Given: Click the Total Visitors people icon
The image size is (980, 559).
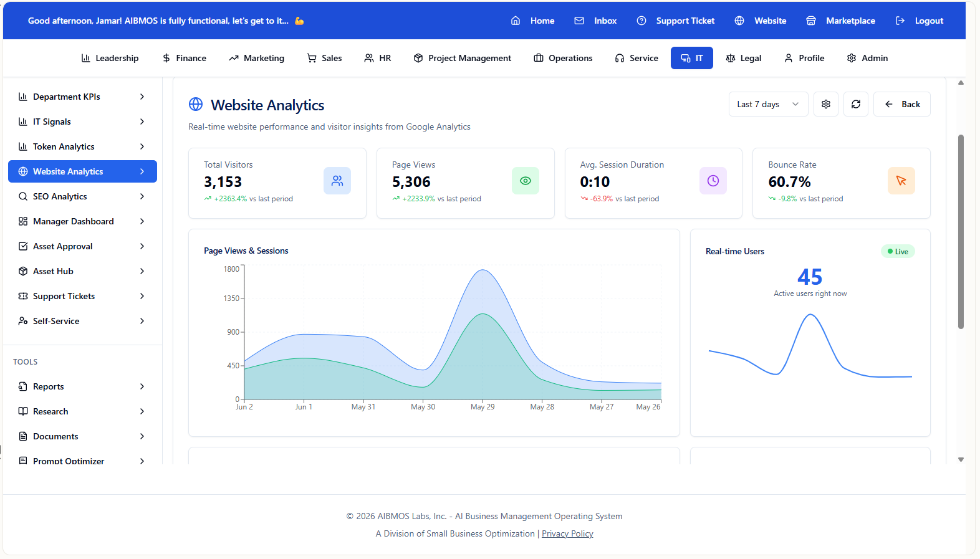Looking at the screenshot, I should [x=337, y=181].
